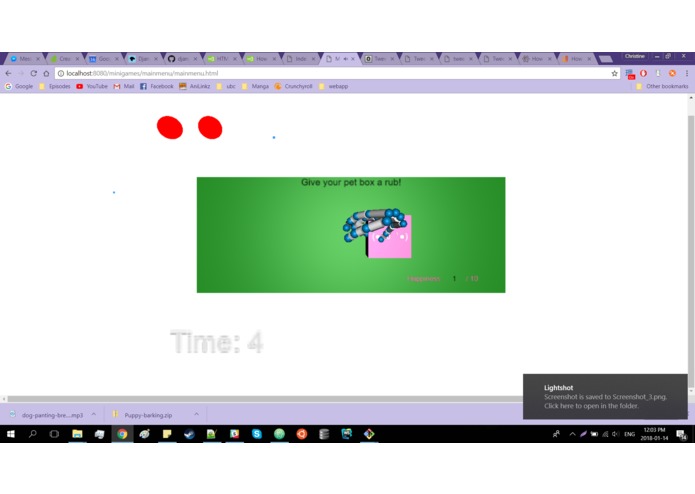Click the Chrome taskbar icon
The image size is (695, 494).
[x=122, y=434]
